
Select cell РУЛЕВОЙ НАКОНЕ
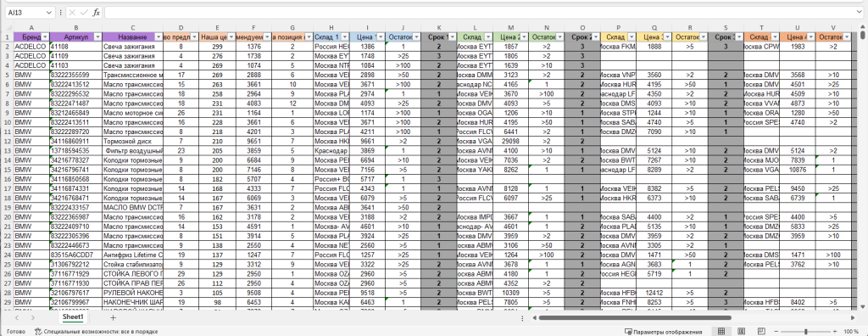[x=133, y=292]
